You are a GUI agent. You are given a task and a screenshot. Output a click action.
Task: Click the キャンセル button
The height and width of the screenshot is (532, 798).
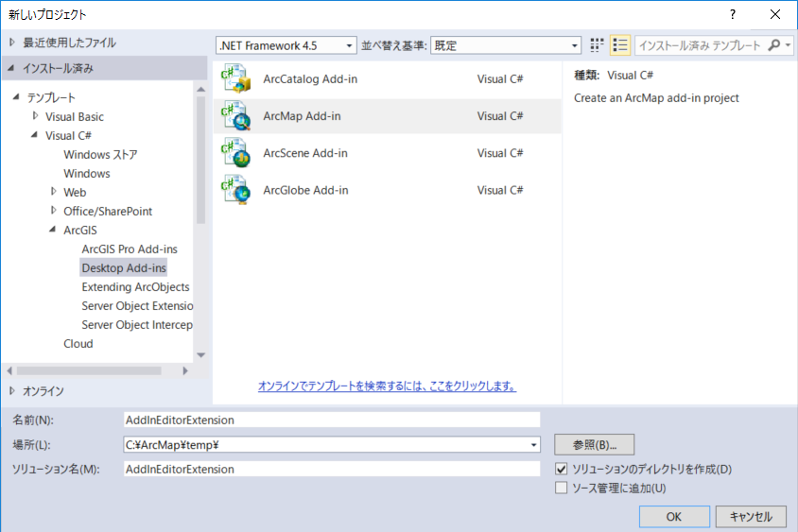tap(751, 517)
